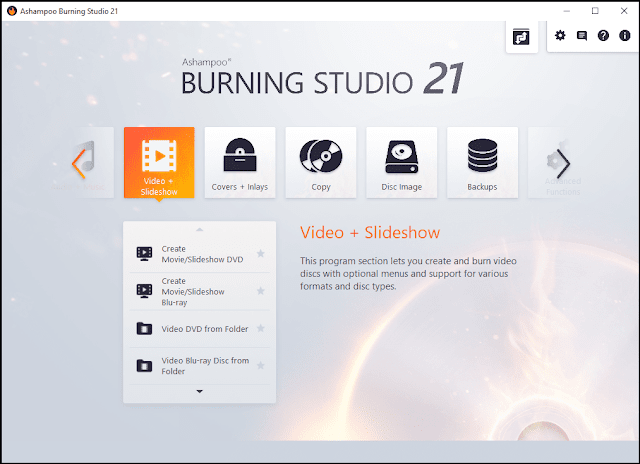Choose Create Movie/Slideshow Blu-ray
640x464 pixels.
(x=200, y=291)
